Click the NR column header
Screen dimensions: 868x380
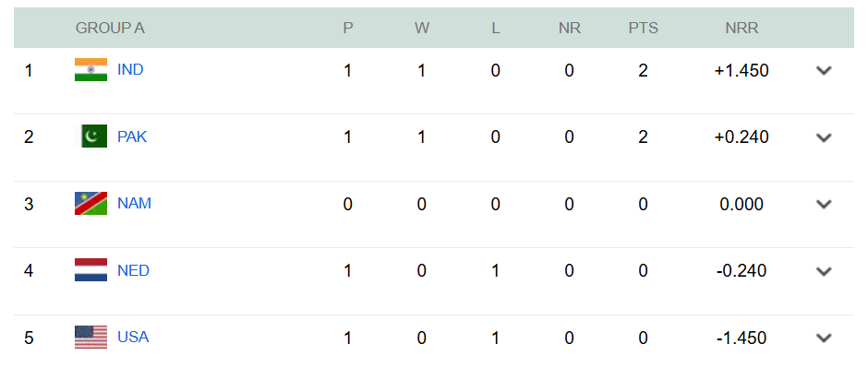(x=569, y=28)
